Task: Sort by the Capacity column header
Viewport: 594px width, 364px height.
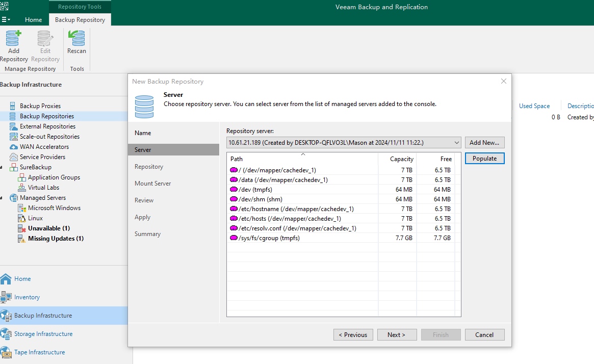Action: pos(397,159)
